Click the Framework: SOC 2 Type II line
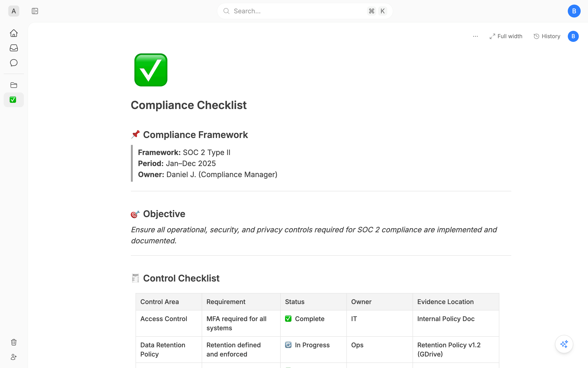Screen dimensions: 588x368 184,152
